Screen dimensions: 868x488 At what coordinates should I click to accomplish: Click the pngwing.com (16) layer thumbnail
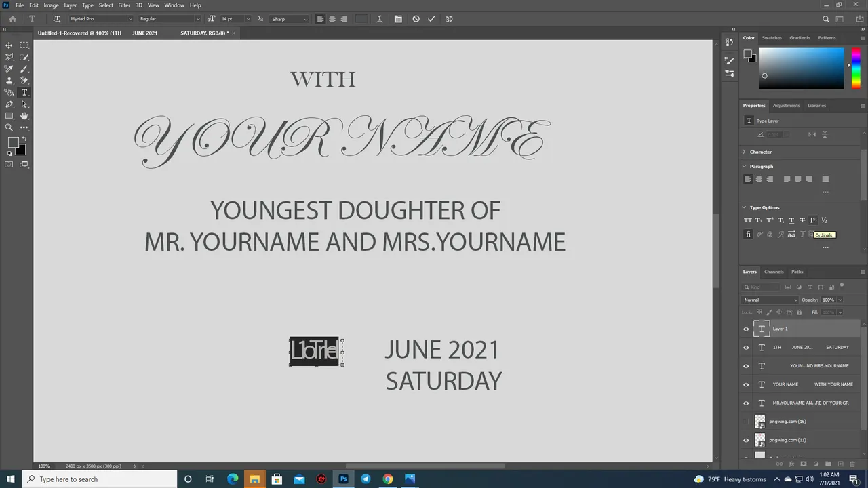760,422
